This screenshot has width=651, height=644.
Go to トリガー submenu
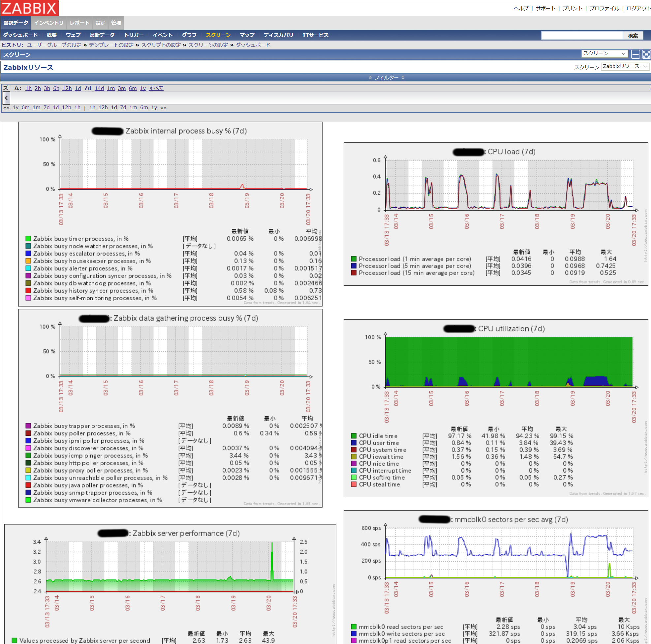(x=134, y=35)
